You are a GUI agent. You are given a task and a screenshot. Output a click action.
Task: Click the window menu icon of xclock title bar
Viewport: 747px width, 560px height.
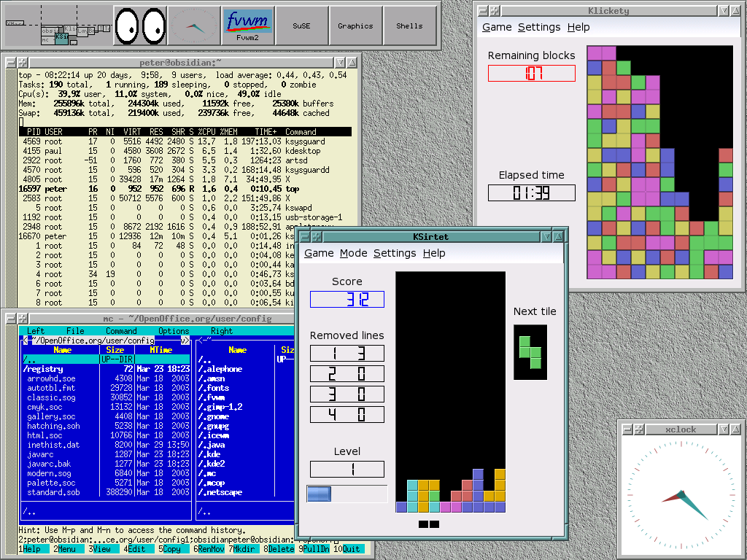tap(627, 429)
